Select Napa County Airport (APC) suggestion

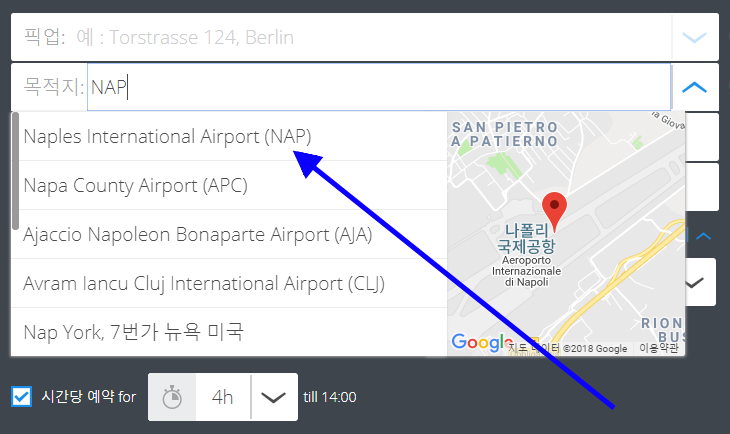pyautogui.click(x=229, y=185)
